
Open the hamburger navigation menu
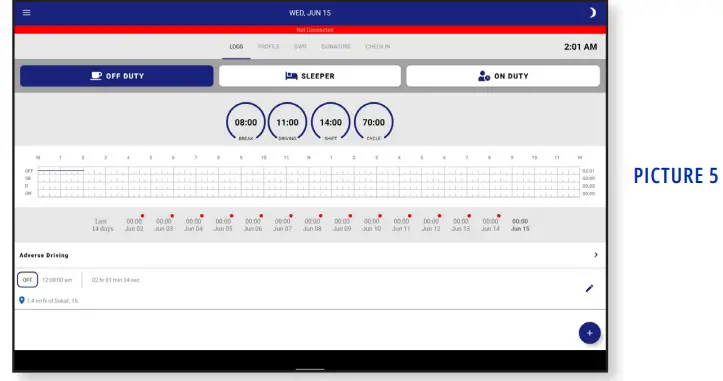26,12
